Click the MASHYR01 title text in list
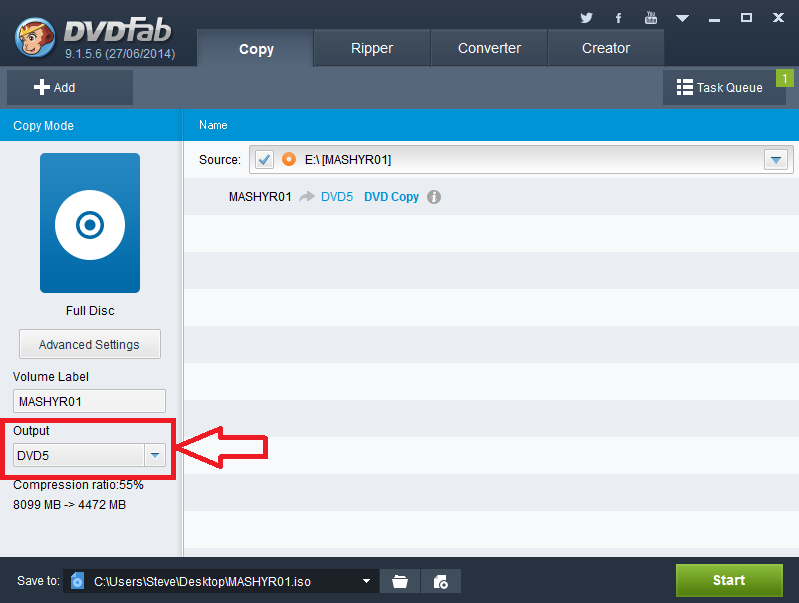 coord(260,197)
